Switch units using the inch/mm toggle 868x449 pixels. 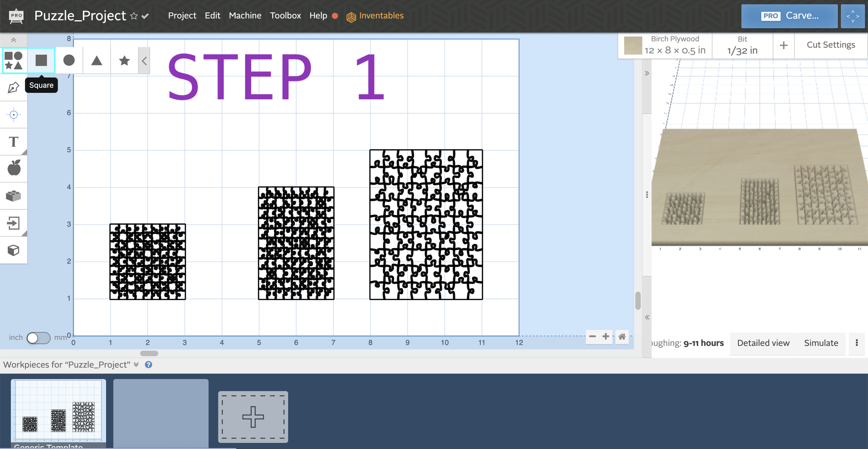pyautogui.click(x=38, y=338)
